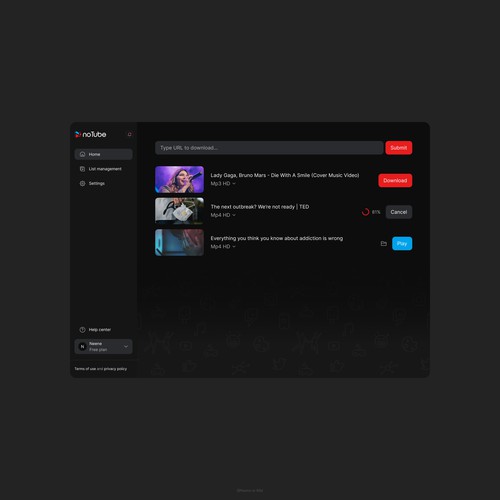Click the N avatar icon
500x500 pixels.
82,347
